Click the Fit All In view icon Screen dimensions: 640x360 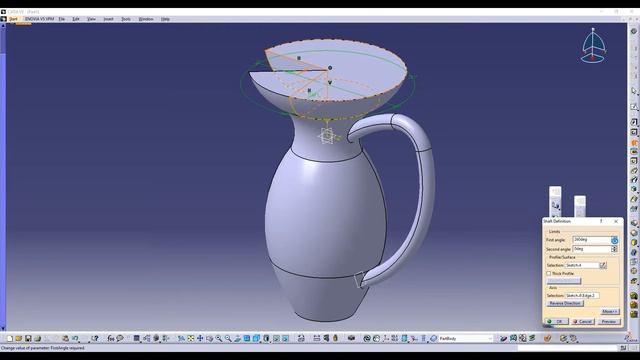coord(191,338)
